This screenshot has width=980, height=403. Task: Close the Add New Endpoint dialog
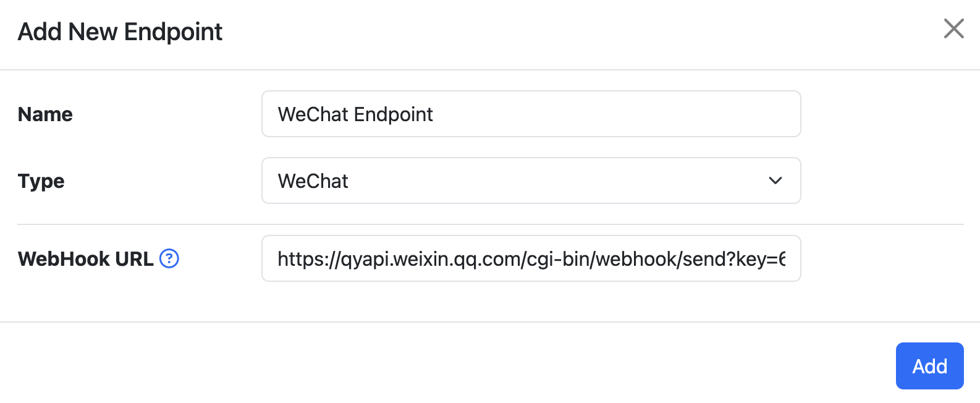(953, 28)
